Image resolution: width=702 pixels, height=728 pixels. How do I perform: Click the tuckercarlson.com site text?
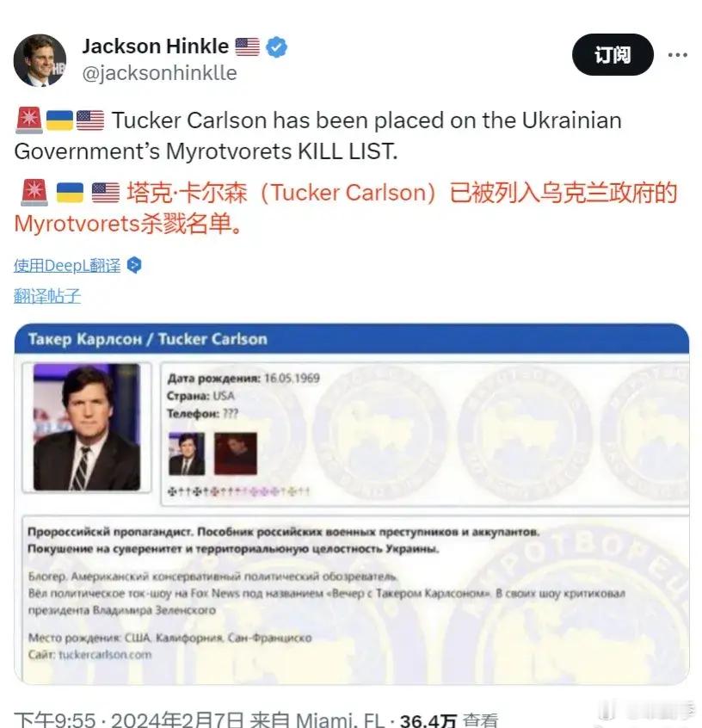[x=105, y=655]
